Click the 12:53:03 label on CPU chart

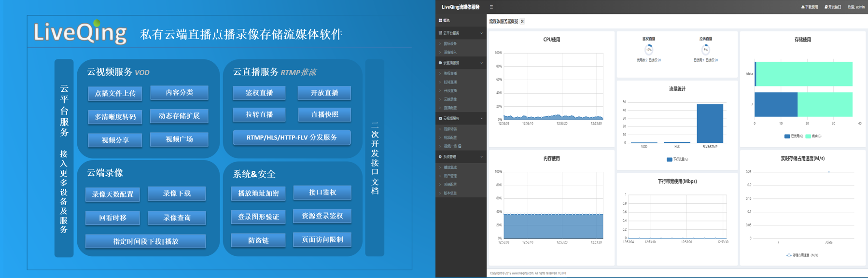pyautogui.click(x=504, y=124)
